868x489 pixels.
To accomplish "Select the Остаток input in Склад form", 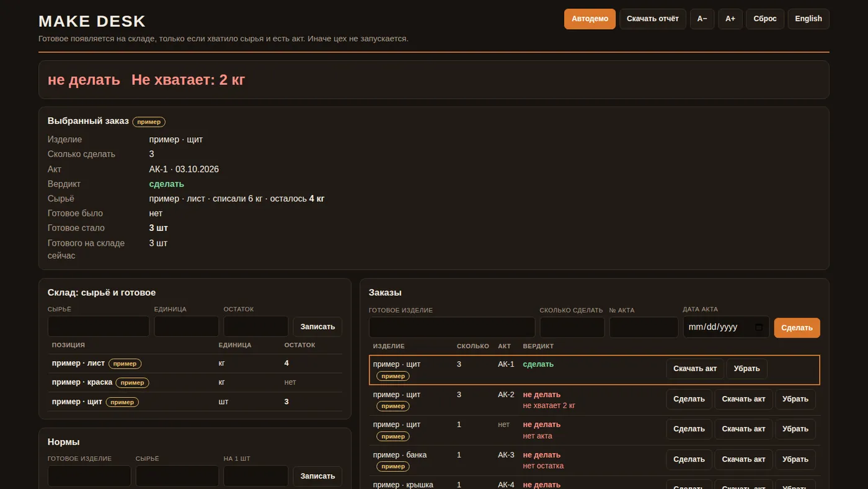I will click(256, 326).
